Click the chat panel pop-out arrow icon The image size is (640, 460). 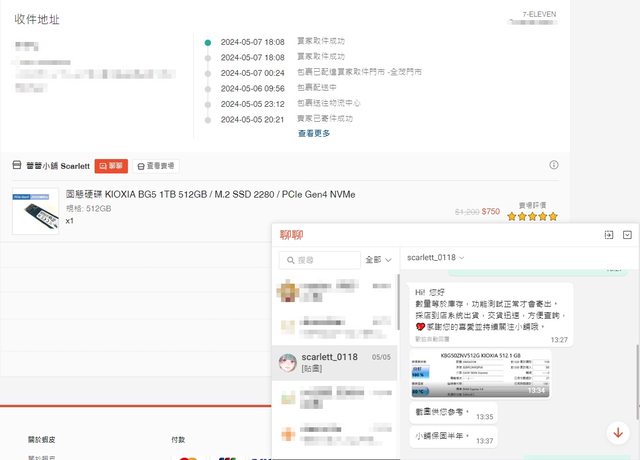(608, 235)
